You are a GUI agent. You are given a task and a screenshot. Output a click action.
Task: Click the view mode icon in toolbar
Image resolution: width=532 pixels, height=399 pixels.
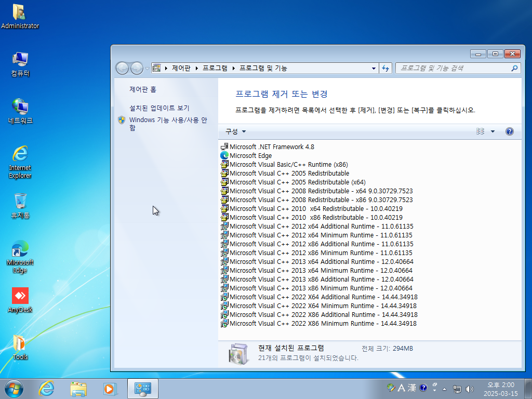pyautogui.click(x=480, y=131)
